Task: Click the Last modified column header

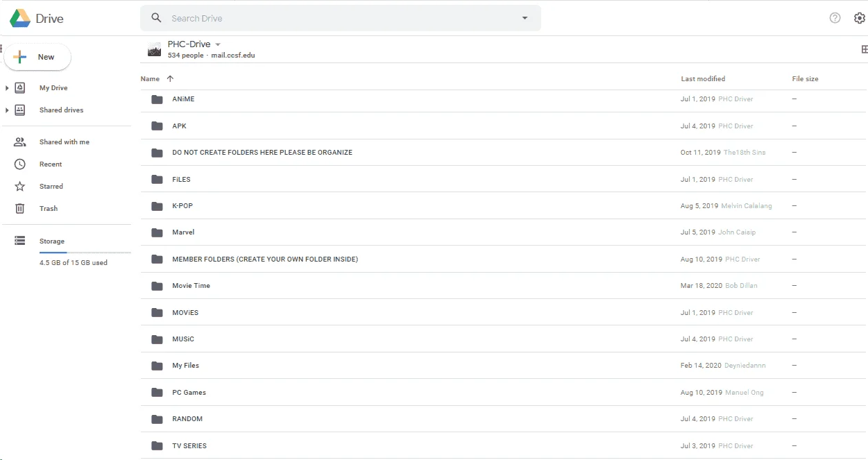Action: coord(703,79)
